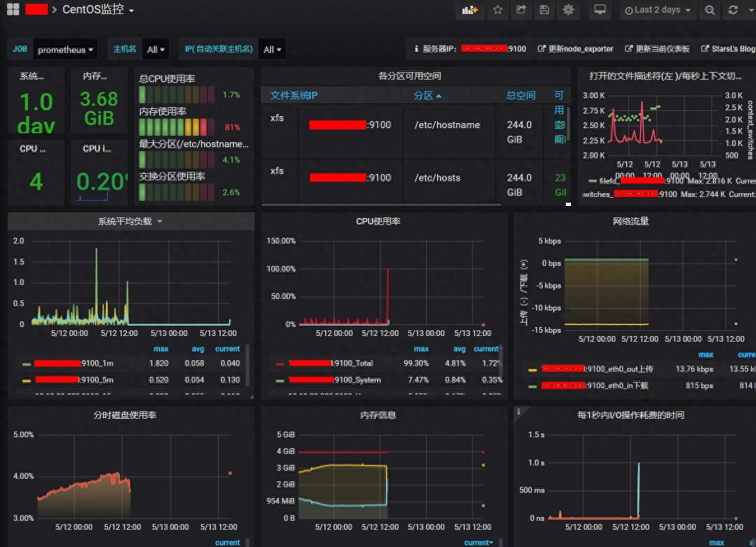The height and width of the screenshot is (547, 756).
Task: Open the CPU使用率 panel title menu
Action: click(378, 221)
